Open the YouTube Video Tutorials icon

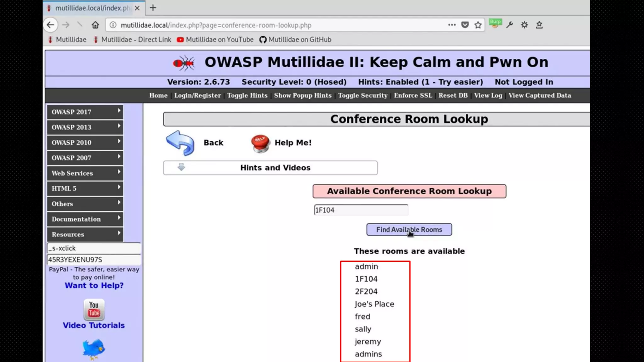[x=94, y=310]
